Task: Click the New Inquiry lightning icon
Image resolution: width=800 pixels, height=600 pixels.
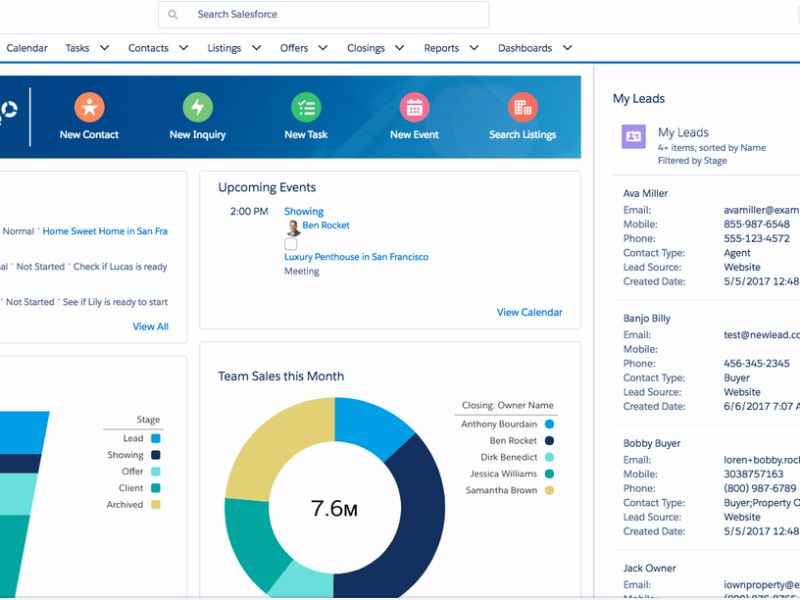Action: 197,107
